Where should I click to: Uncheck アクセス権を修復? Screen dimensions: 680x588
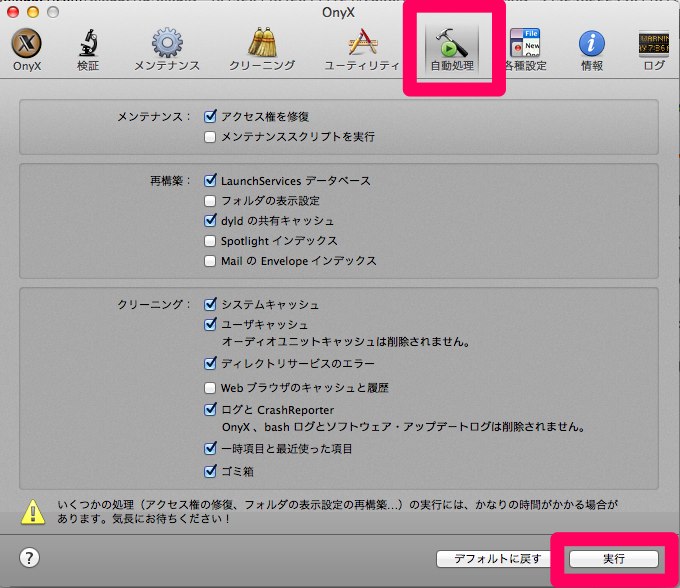210,116
